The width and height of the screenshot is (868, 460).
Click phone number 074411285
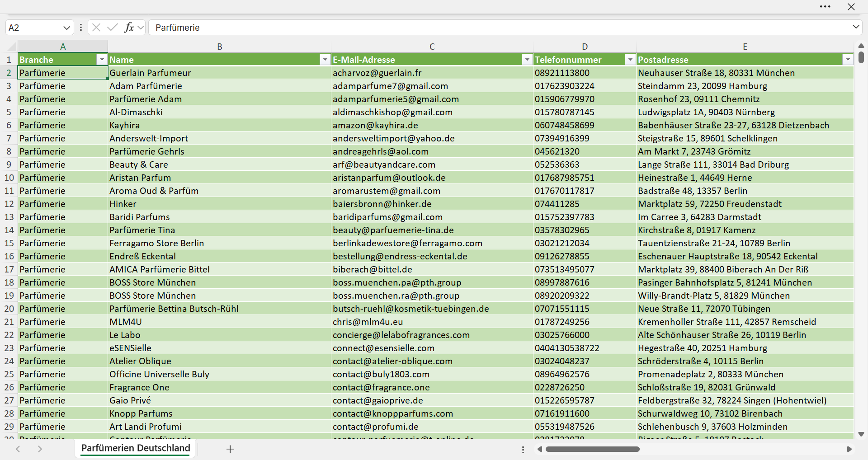pos(585,204)
